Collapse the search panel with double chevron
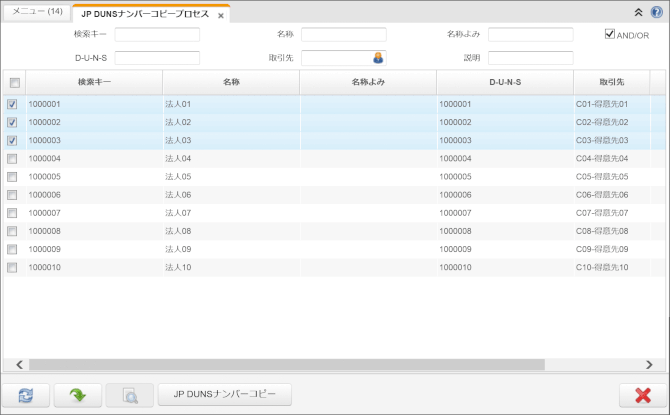Viewport: 670px width, 415px height. click(638, 12)
